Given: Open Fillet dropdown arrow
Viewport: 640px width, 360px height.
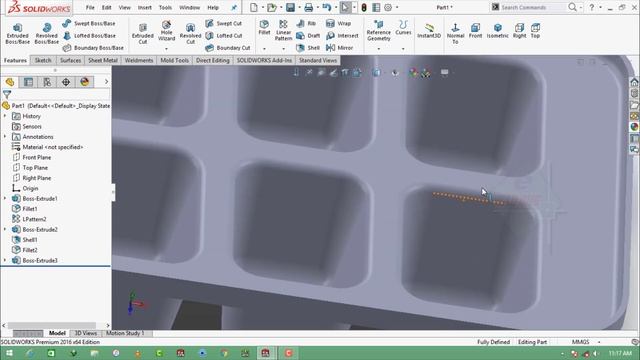Looking at the screenshot, I should pos(264,49).
